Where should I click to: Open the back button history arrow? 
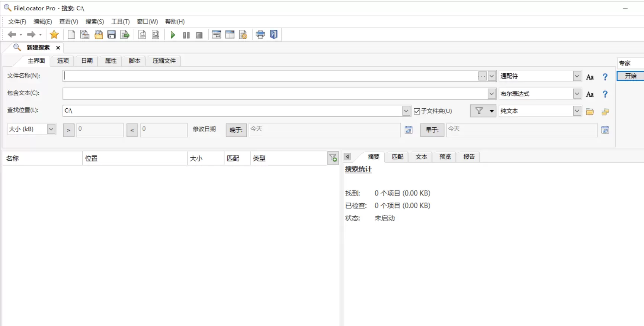[x=21, y=35]
